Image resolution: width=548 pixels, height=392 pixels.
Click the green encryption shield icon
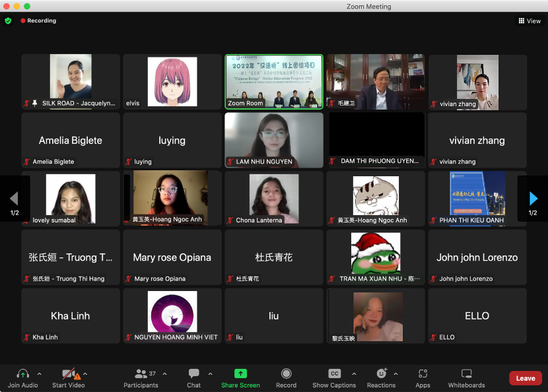point(8,20)
